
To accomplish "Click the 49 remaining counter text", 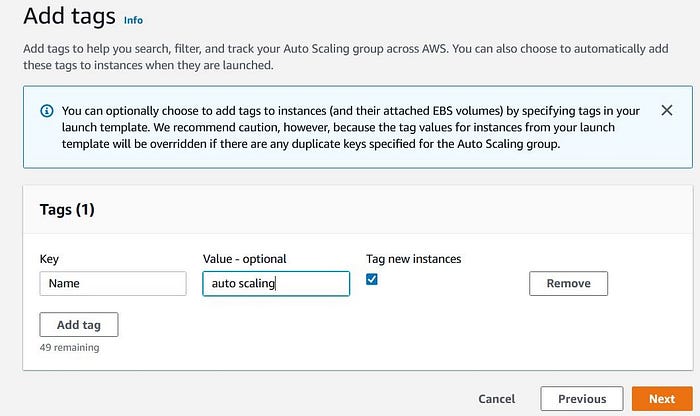I will pos(69,348).
